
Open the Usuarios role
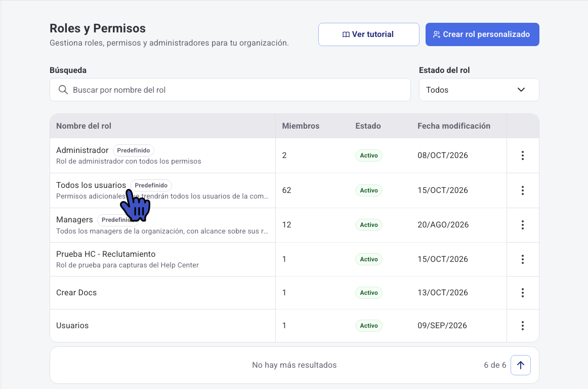(x=72, y=326)
